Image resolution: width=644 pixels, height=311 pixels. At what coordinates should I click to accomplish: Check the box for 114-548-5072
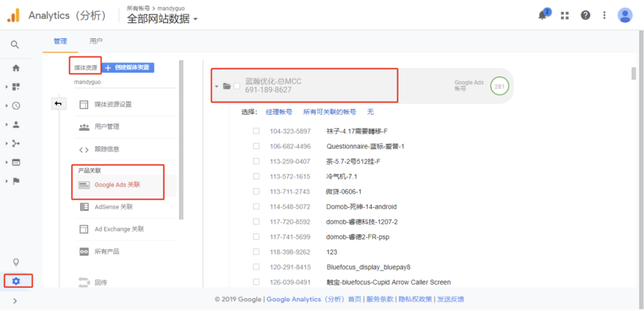coord(256,207)
